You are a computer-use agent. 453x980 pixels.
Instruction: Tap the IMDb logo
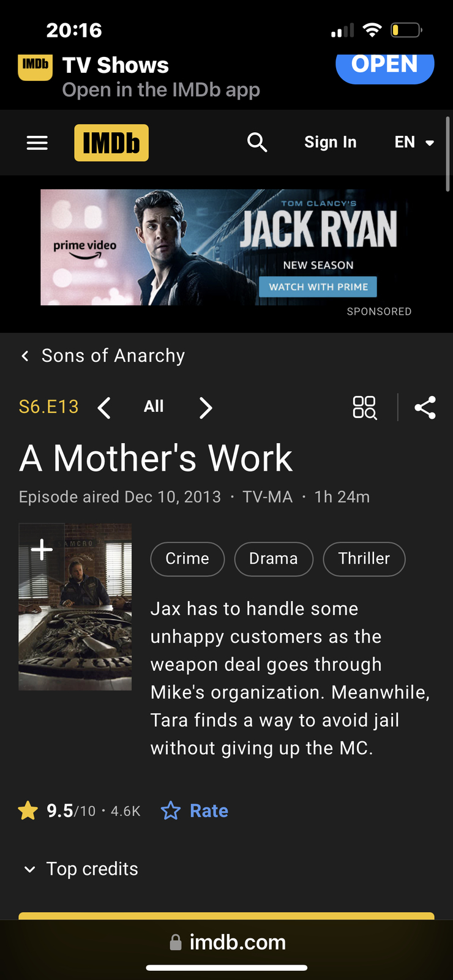(x=111, y=143)
